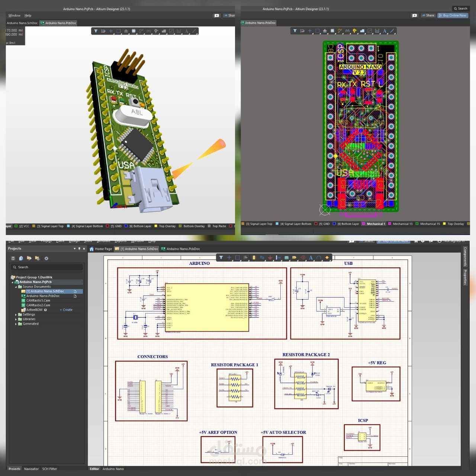Click the arc tool in the schematic toolbar

tap(319, 257)
